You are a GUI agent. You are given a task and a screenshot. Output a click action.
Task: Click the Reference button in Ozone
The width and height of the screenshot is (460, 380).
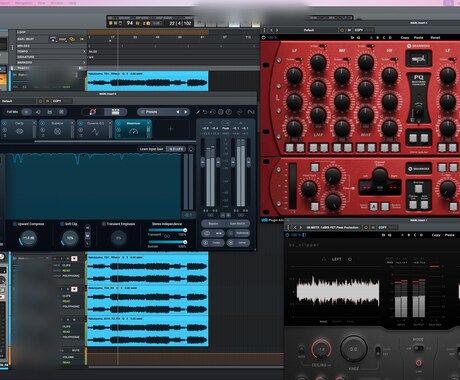pyautogui.click(x=239, y=233)
